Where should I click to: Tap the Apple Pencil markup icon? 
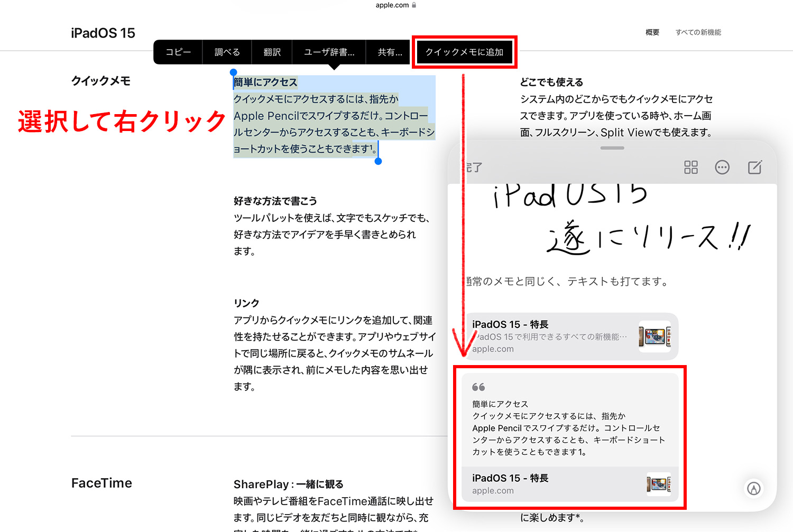(x=754, y=489)
